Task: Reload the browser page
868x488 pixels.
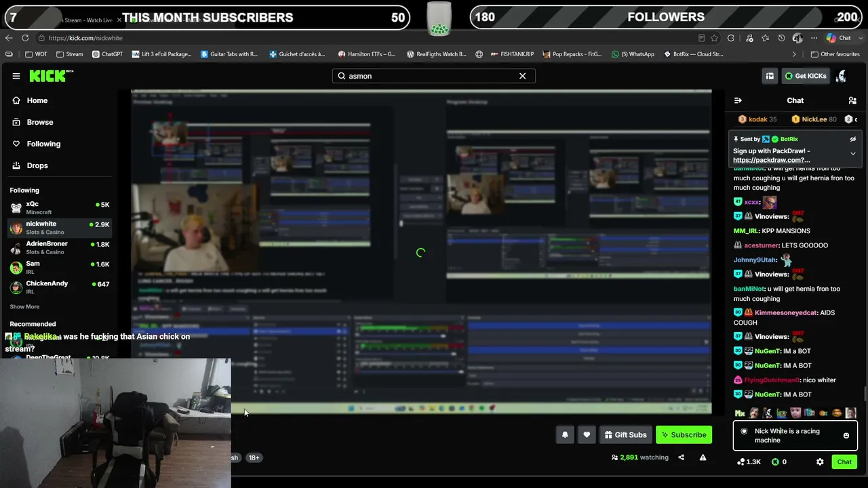Action: [25, 38]
